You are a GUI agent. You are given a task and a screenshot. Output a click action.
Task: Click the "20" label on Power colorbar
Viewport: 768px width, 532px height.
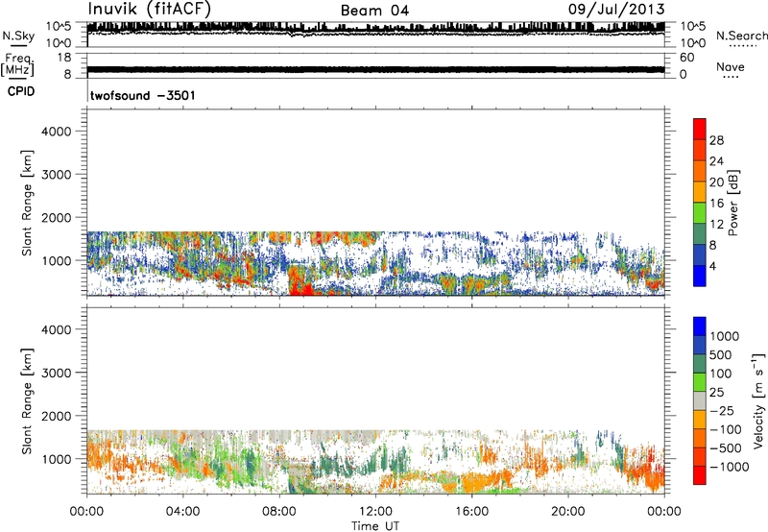pyautogui.click(x=716, y=182)
